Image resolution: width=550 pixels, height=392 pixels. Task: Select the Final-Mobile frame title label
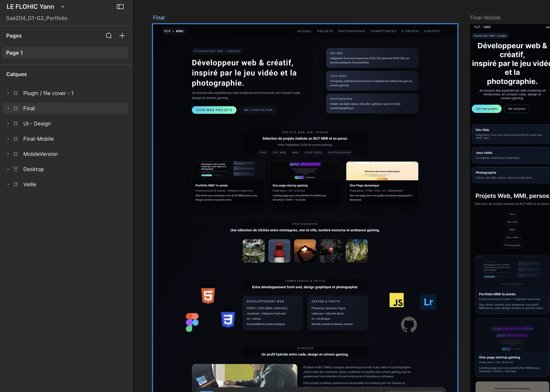485,18
